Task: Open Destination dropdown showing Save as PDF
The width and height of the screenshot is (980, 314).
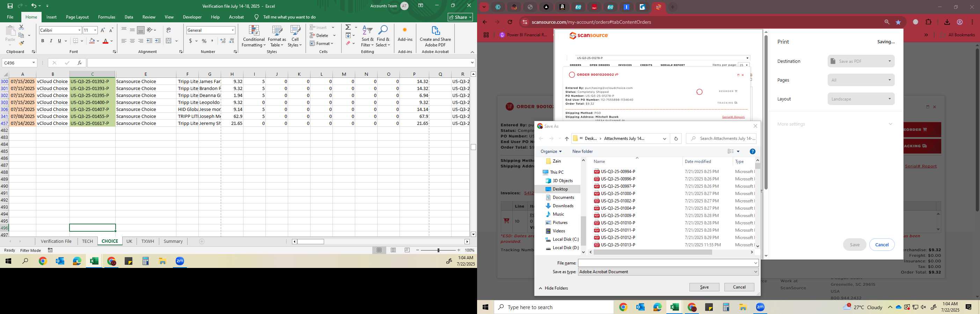Action: [861, 61]
